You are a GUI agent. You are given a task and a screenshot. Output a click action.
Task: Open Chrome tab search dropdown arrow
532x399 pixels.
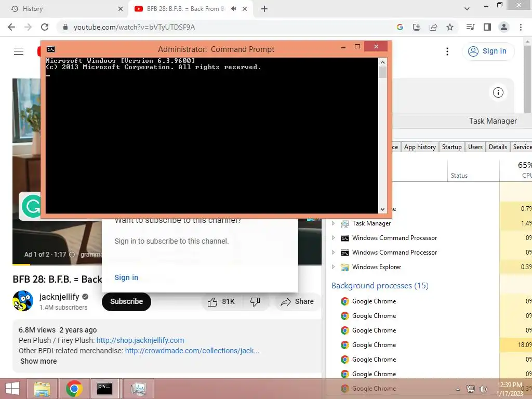coord(467,9)
